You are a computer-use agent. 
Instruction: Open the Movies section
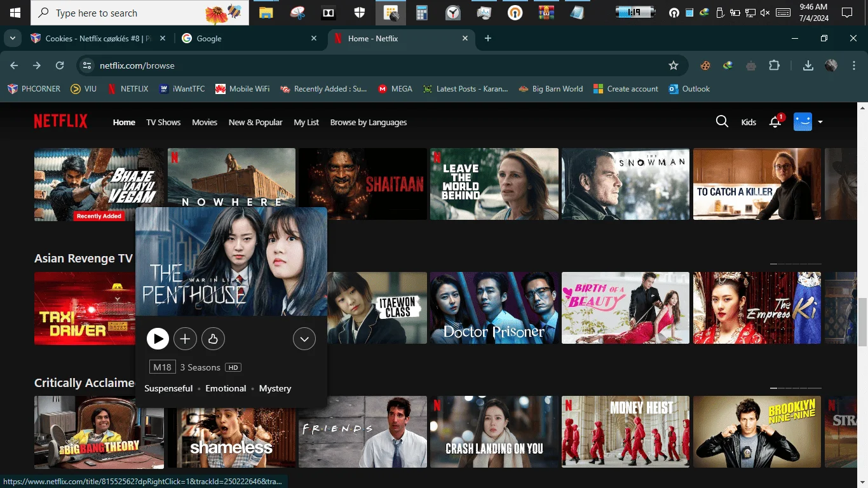coord(205,122)
